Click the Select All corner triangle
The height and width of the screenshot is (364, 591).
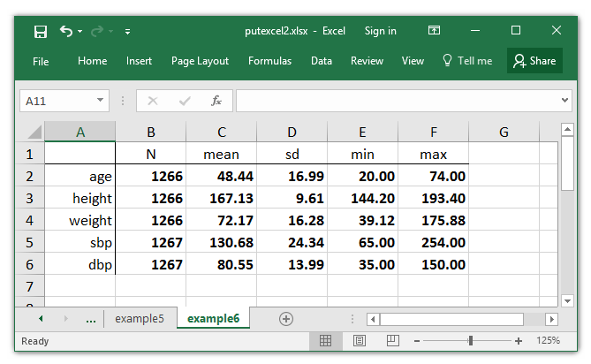click(35, 133)
